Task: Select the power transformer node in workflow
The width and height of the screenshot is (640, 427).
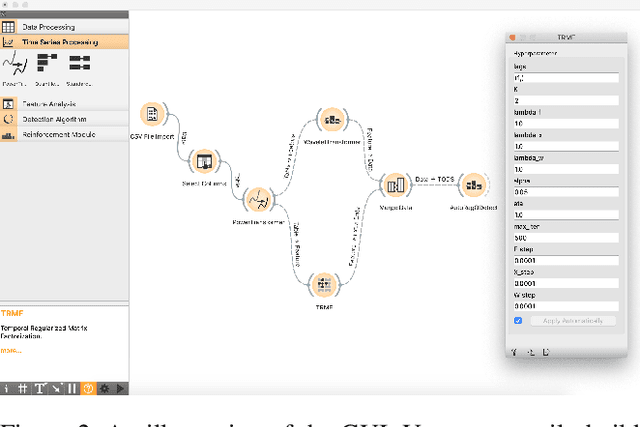Action: [x=257, y=196]
